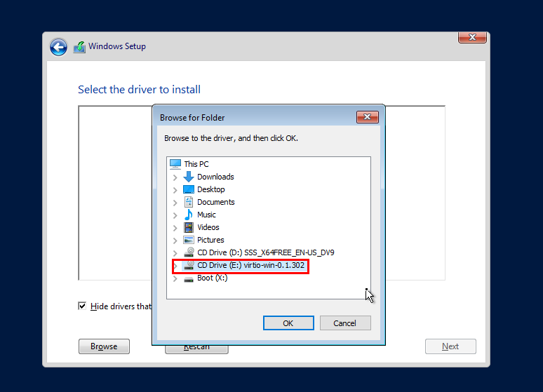This screenshot has height=392, width=543.
Task: Select the 'Desktop' label
Action: click(211, 189)
